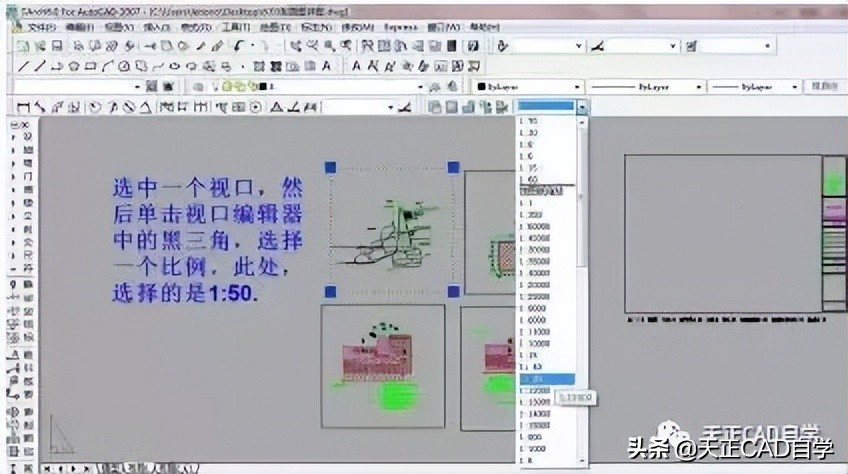Open the Express menu
This screenshot has height=474, width=848.
pos(401,28)
